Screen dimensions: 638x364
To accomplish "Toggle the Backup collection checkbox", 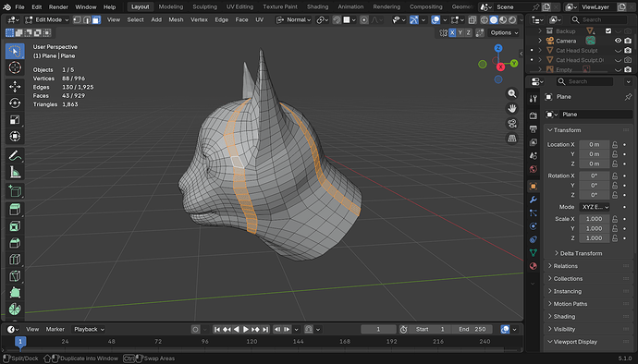I will coord(608,30).
